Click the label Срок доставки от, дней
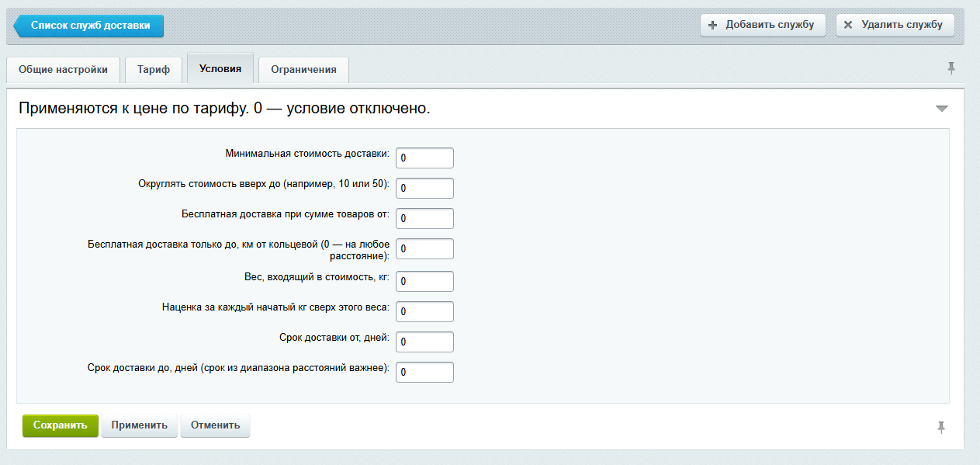980x465 pixels. click(334, 337)
